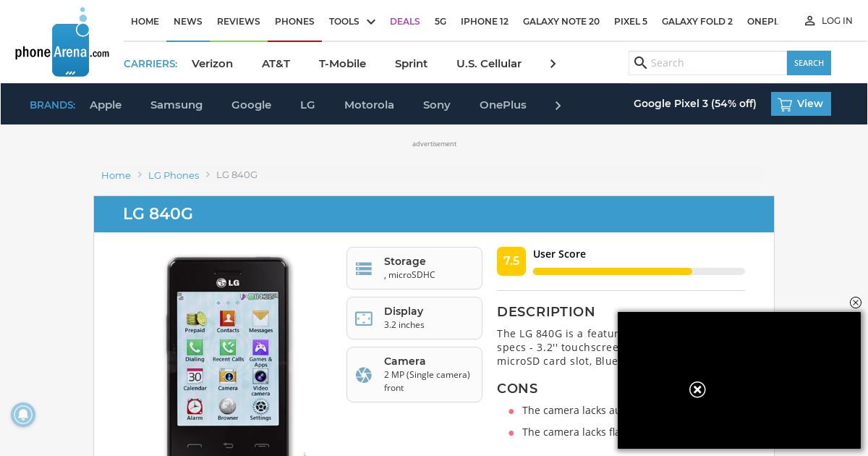Screen dimensions: 868x456
Task: Click the LG 840G phone image
Action: [228, 355]
